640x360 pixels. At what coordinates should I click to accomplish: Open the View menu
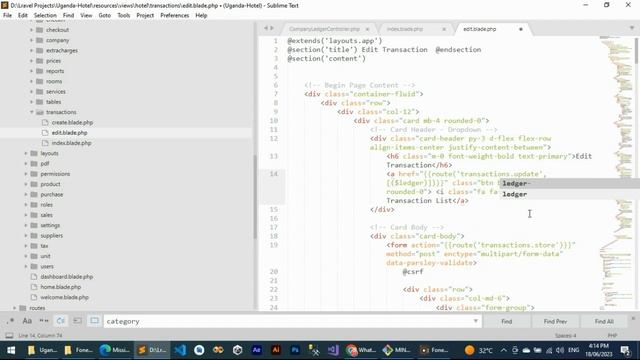(86, 15)
